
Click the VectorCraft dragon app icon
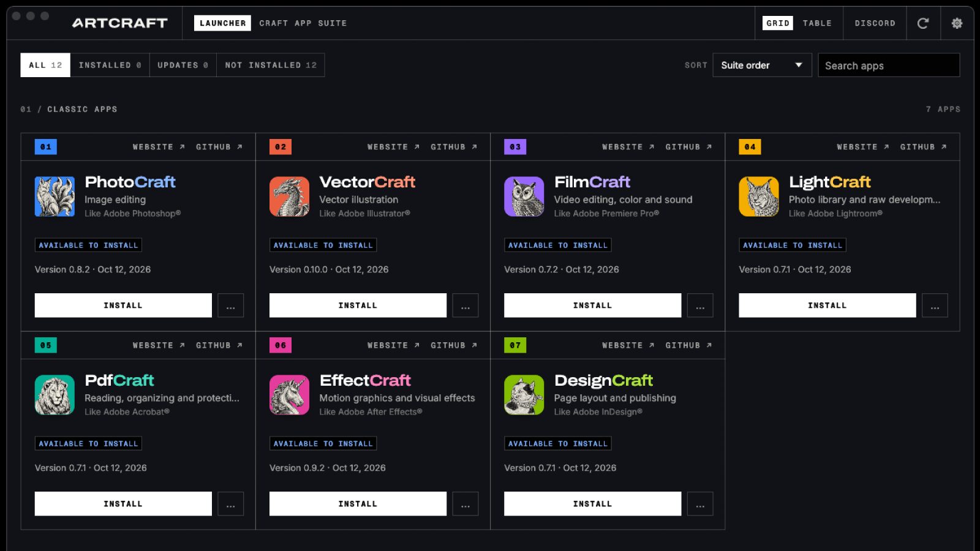pos(289,197)
